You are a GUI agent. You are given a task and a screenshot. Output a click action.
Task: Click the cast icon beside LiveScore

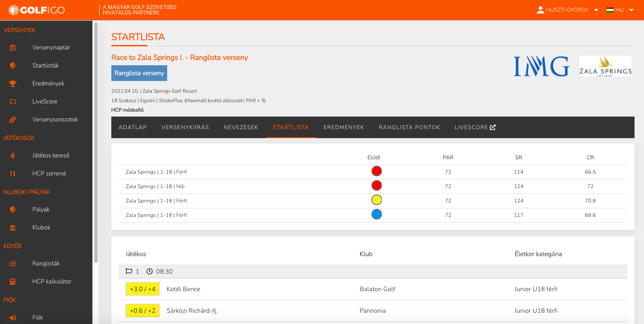(13, 102)
